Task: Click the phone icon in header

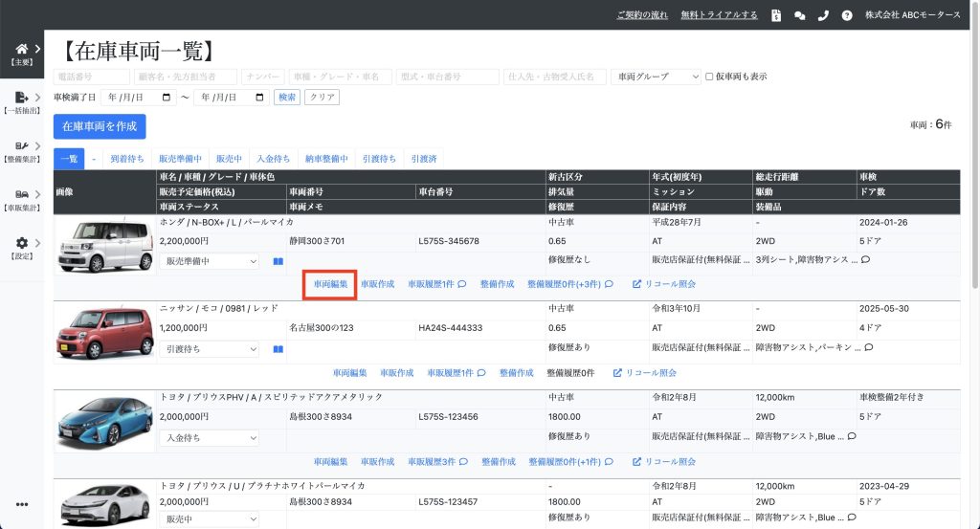Action: 823,15
